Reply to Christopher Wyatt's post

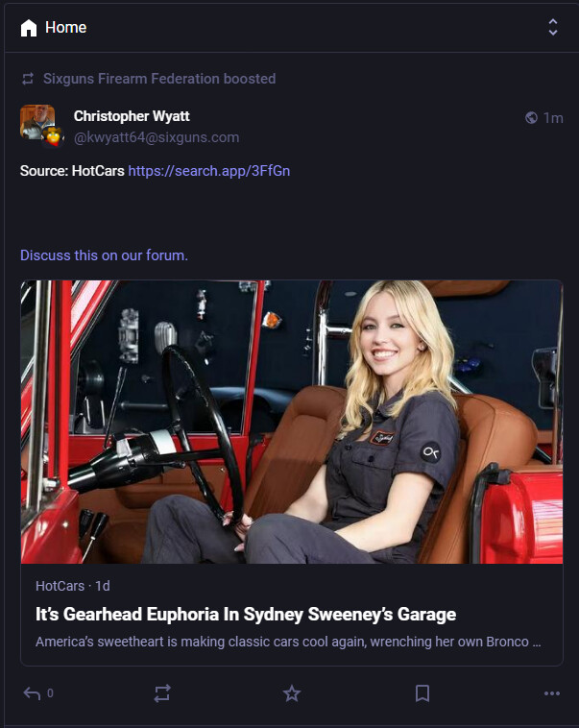32,693
